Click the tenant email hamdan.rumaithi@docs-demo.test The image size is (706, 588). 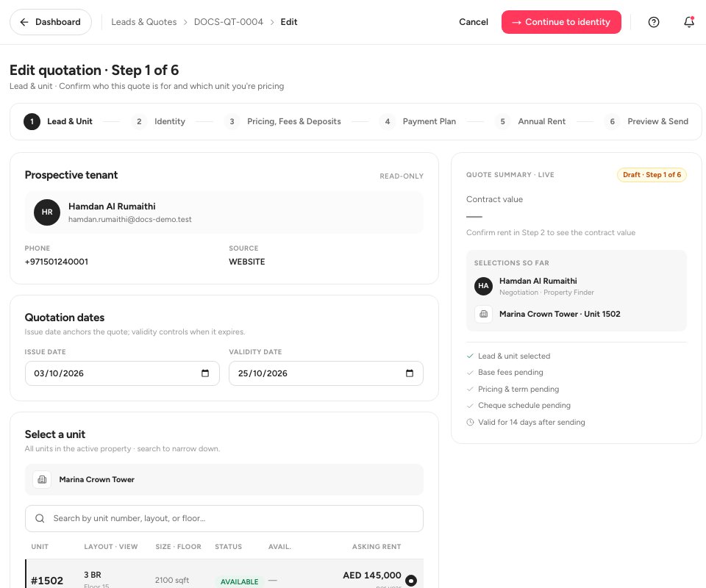pyautogui.click(x=130, y=220)
